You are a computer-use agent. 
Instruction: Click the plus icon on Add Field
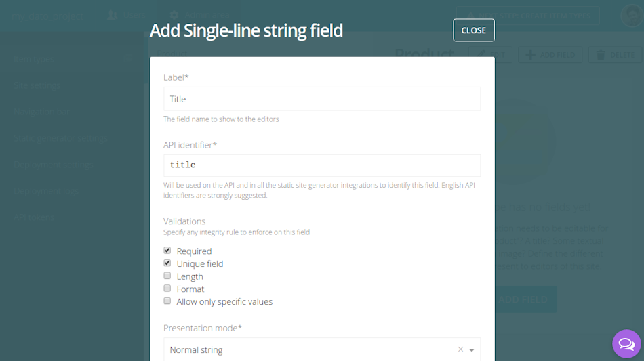coord(530,55)
